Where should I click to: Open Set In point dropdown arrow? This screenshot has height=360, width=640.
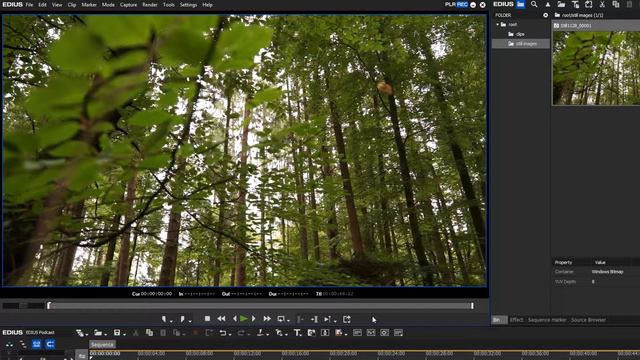(x=171, y=320)
